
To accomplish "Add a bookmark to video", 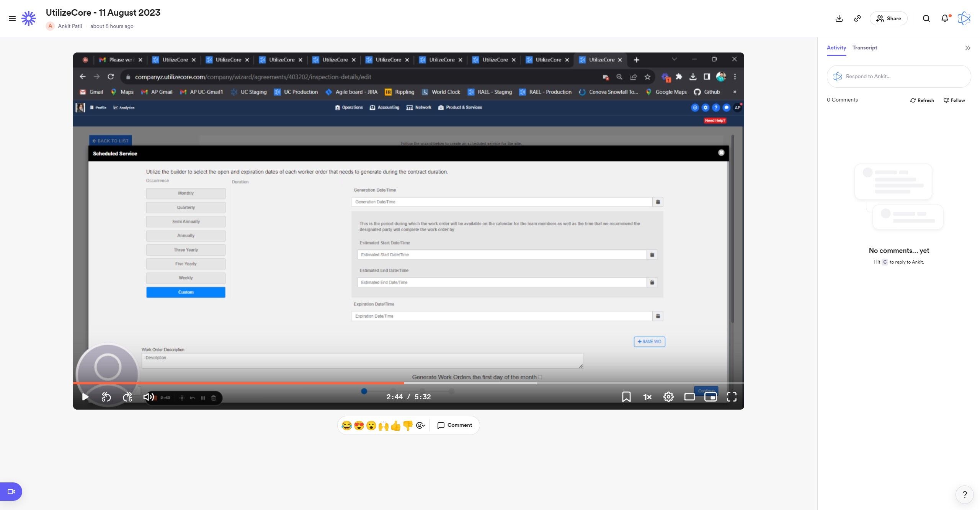I will (626, 397).
